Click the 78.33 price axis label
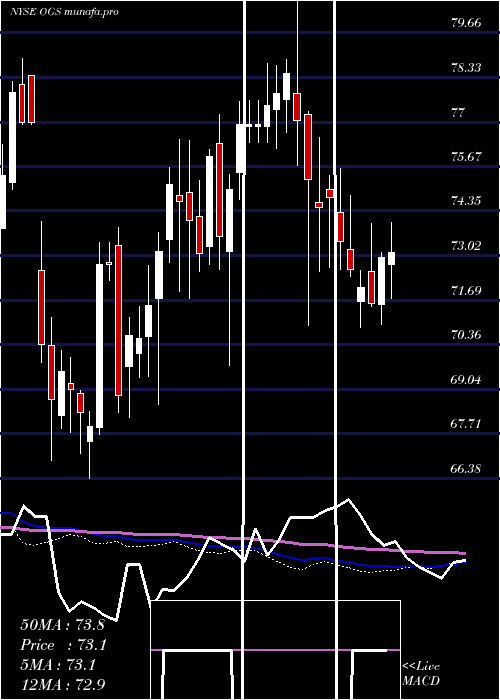500x700 pixels. pos(466,67)
